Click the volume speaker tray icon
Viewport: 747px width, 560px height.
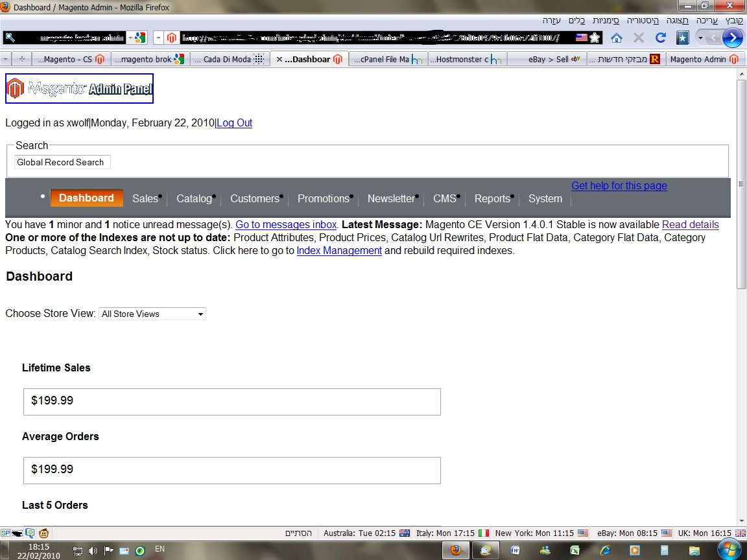93,551
